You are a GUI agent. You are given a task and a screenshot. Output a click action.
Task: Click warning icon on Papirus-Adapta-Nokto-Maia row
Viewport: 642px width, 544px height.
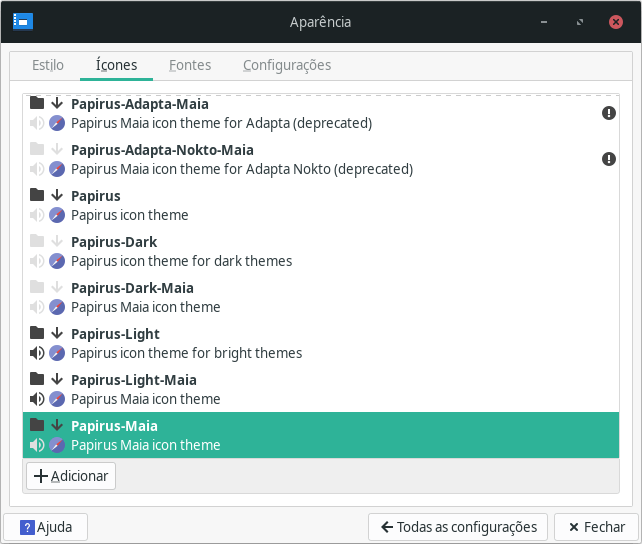point(609,159)
